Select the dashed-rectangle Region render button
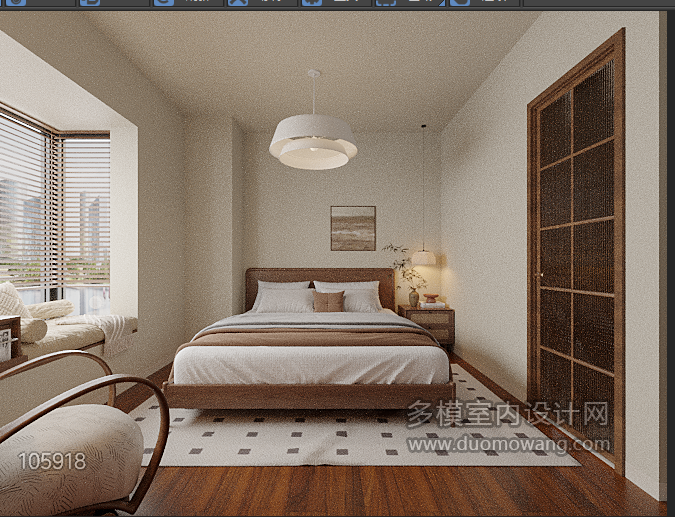 (386, 2)
